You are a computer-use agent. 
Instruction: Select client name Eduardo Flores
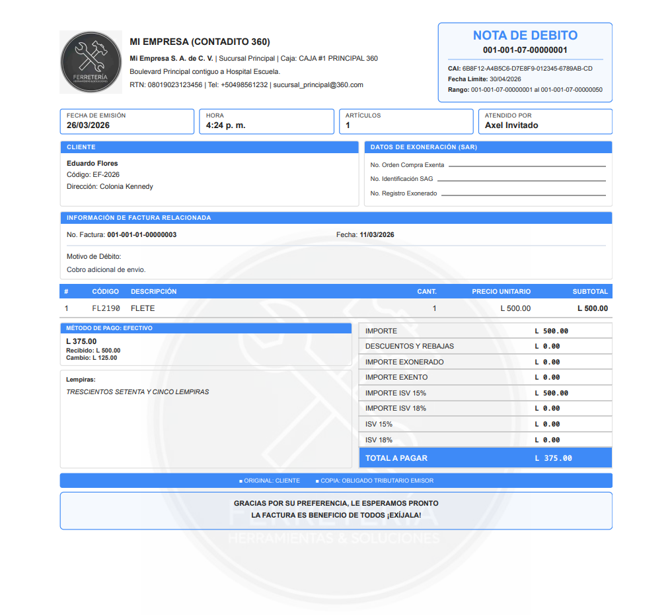pyautogui.click(x=92, y=164)
